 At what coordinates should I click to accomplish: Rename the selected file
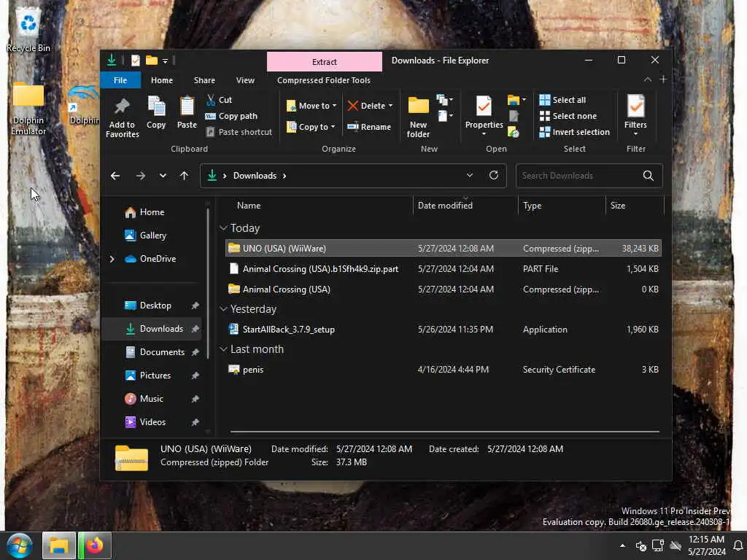pyautogui.click(x=369, y=127)
